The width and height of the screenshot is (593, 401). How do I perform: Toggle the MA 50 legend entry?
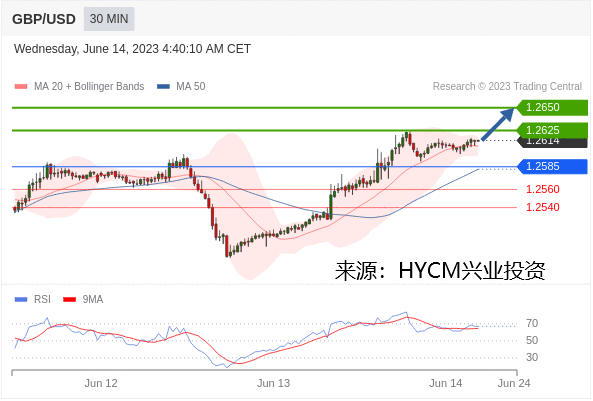pyautogui.click(x=181, y=86)
